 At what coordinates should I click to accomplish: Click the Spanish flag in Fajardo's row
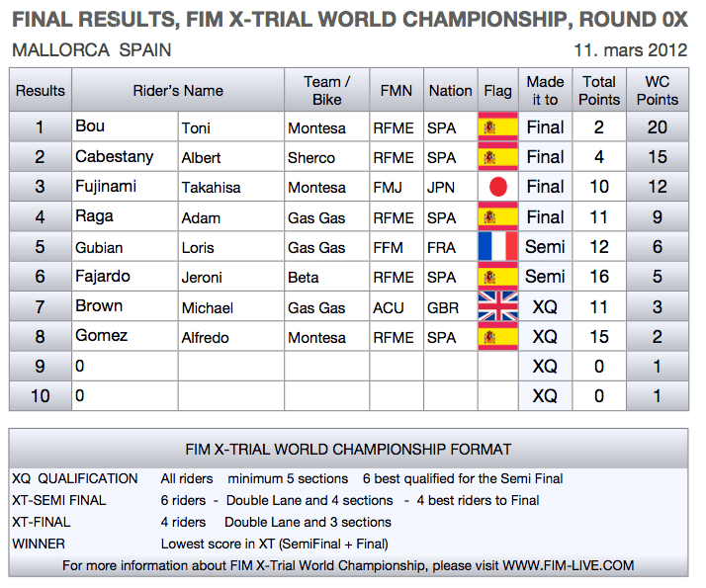tap(497, 277)
